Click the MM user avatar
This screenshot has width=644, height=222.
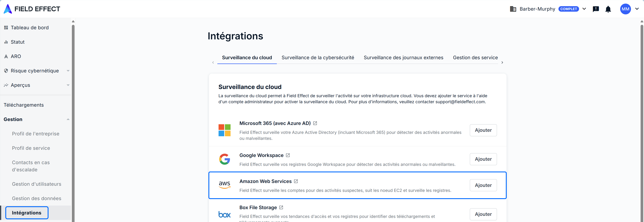(625, 9)
